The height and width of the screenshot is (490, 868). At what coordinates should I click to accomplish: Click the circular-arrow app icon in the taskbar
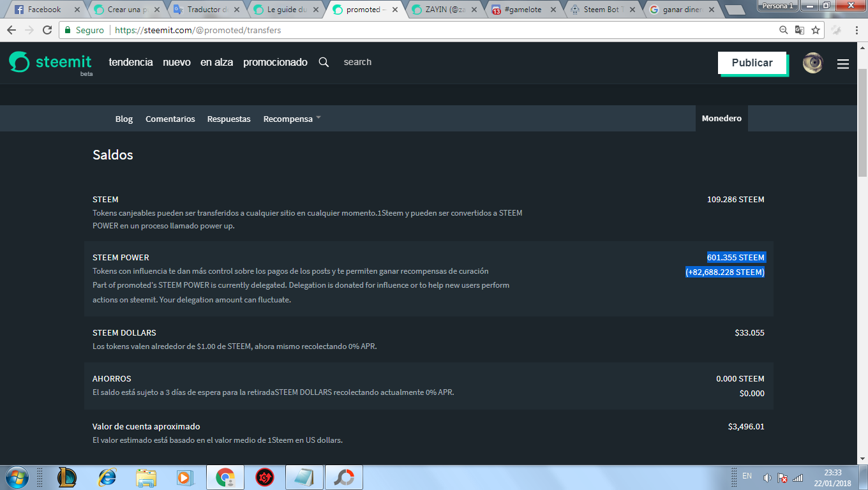point(344,477)
